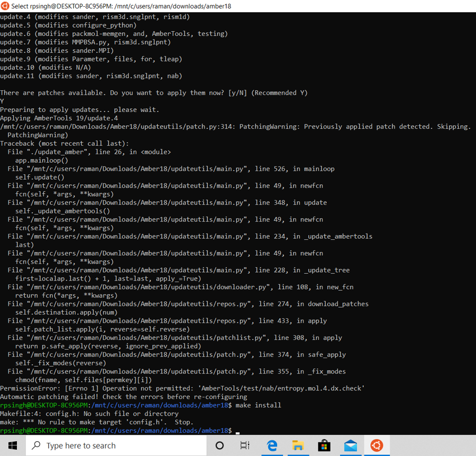
Task: Open Microsoft Store from the taskbar
Action: click(324, 445)
